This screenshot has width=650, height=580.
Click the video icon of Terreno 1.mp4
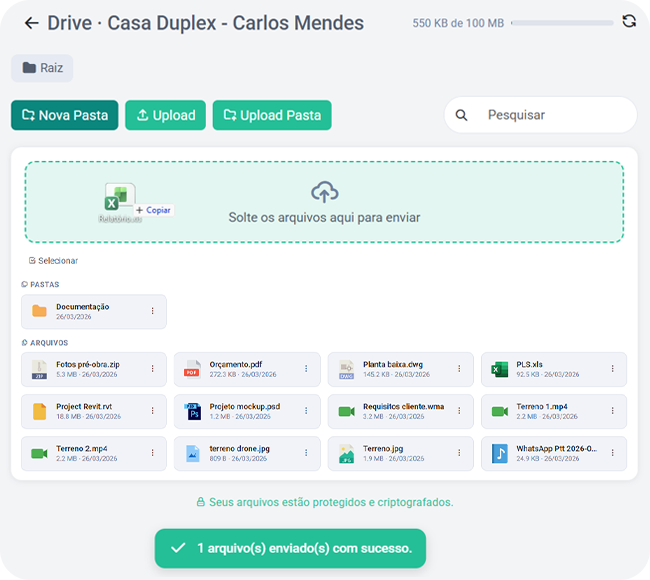(x=500, y=411)
